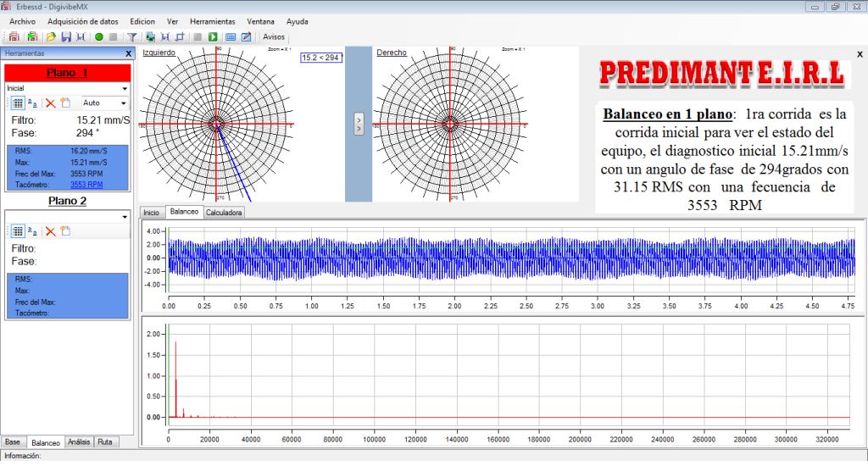This screenshot has width=868, height=466.
Task: Toggle grid view icon in Plano 2
Action: (x=17, y=231)
